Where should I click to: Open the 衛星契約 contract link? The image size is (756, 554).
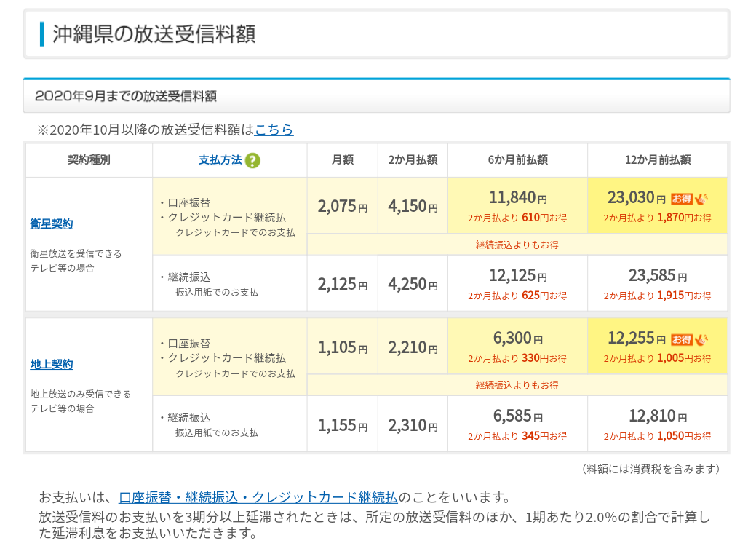52,223
